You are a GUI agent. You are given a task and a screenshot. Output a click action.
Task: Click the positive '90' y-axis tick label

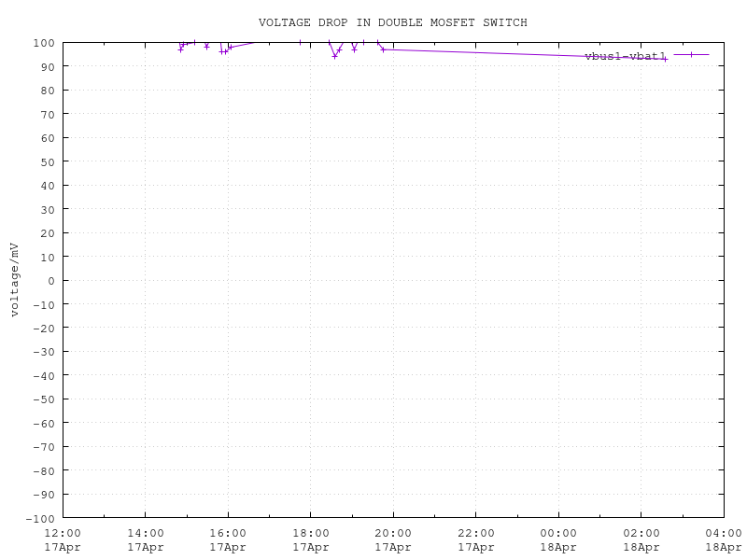point(48,66)
